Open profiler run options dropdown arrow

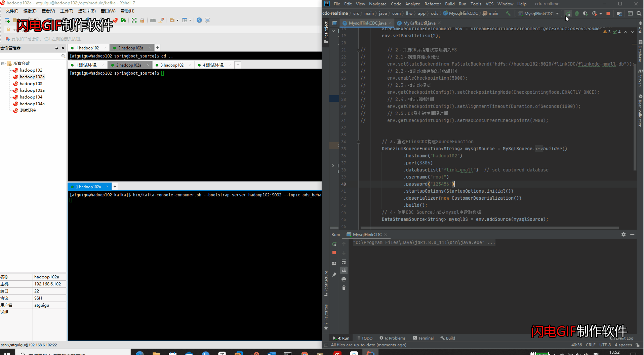point(601,14)
